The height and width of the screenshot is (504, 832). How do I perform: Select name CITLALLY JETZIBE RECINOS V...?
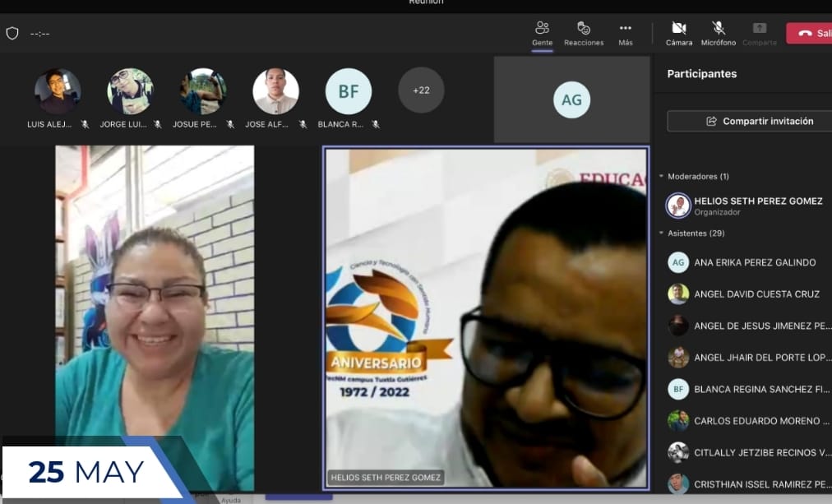tap(762, 452)
